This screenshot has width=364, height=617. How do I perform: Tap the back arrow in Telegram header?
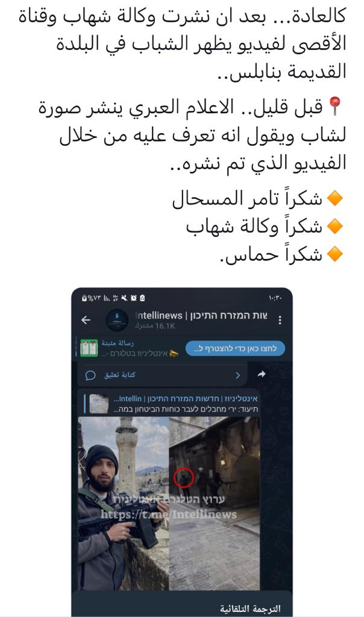click(x=86, y=320)
